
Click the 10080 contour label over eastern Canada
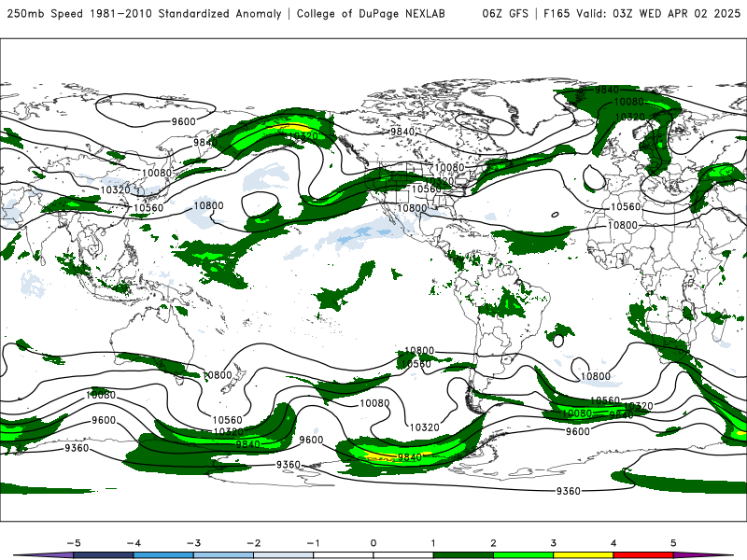(449, 168)
